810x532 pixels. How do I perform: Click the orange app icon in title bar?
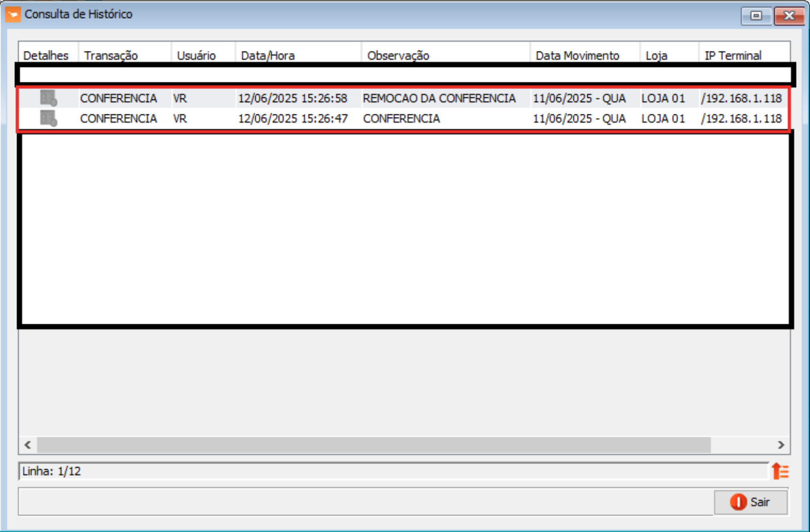tap(13, 14)
